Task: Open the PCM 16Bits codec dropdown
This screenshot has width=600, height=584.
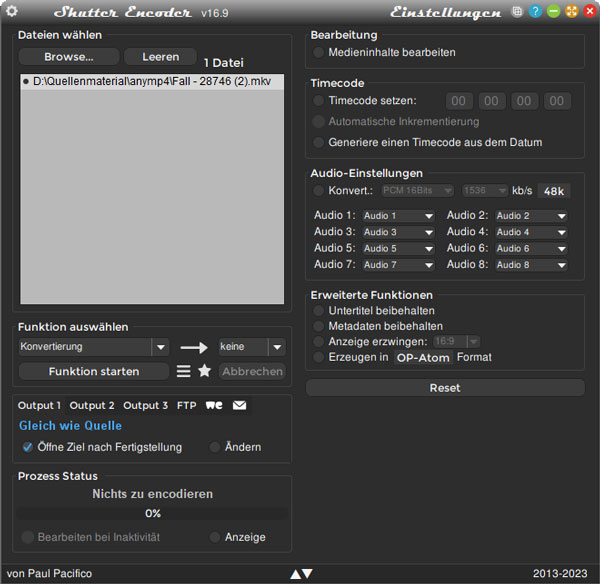Action: [417, 191]
